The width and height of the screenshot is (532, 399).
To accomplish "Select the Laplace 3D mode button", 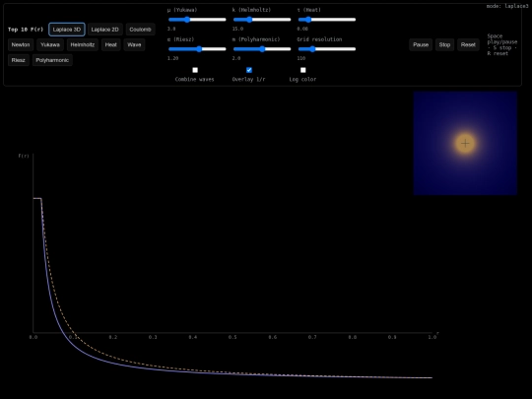I will coord(67,30).
